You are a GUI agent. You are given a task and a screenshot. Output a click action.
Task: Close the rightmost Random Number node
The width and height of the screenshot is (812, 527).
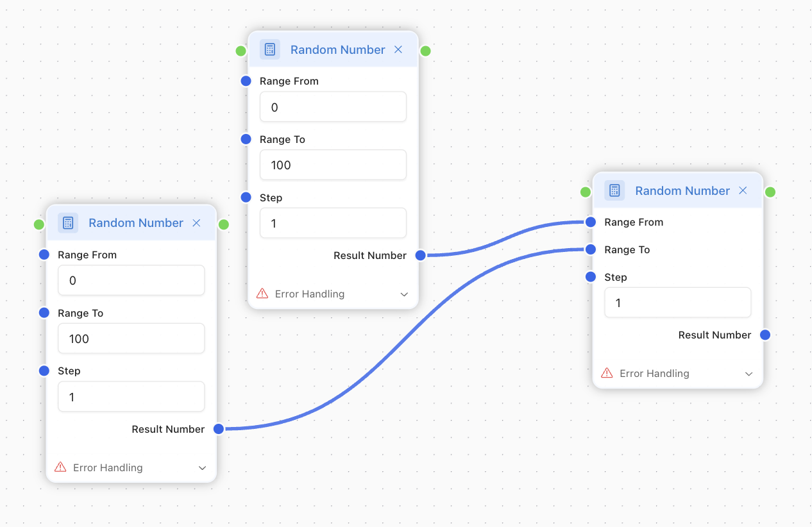click(x=743, y=191)
